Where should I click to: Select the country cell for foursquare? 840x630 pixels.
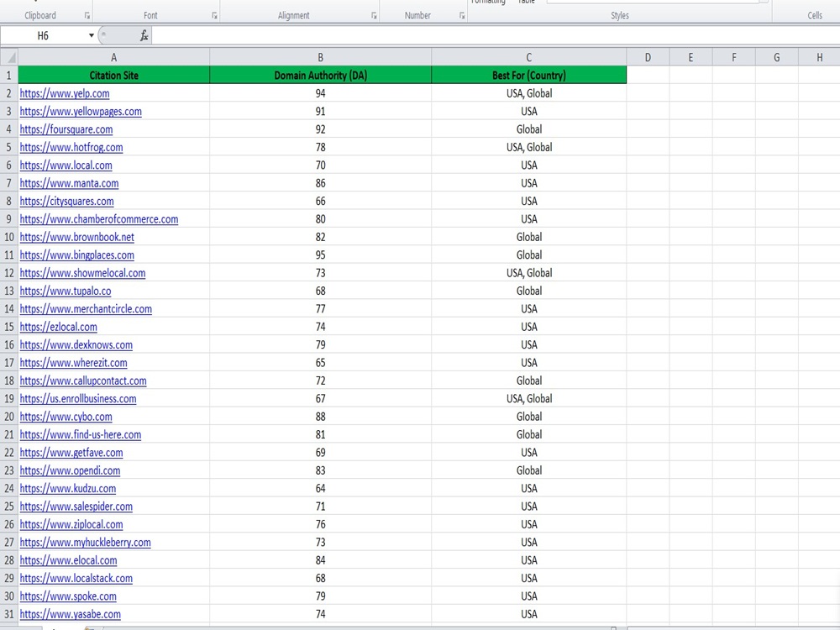click(x=528, y=129)
